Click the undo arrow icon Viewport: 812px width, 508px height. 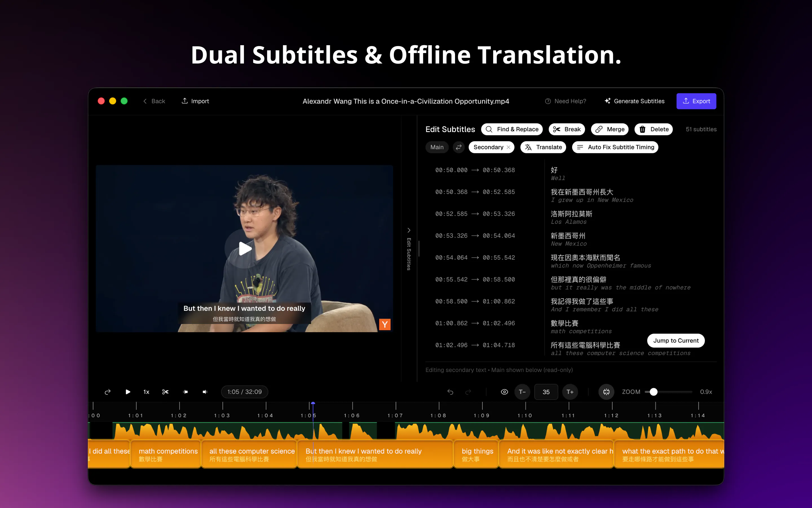tap(450, 392)
